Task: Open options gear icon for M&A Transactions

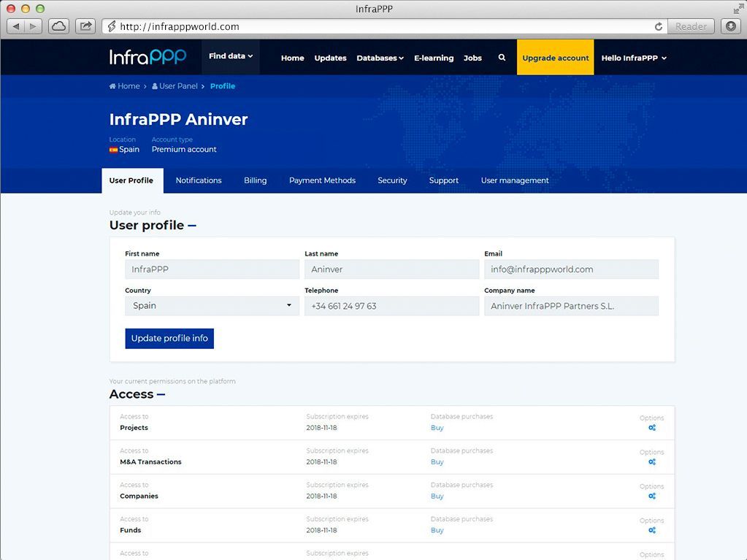Action: [652, 462]
